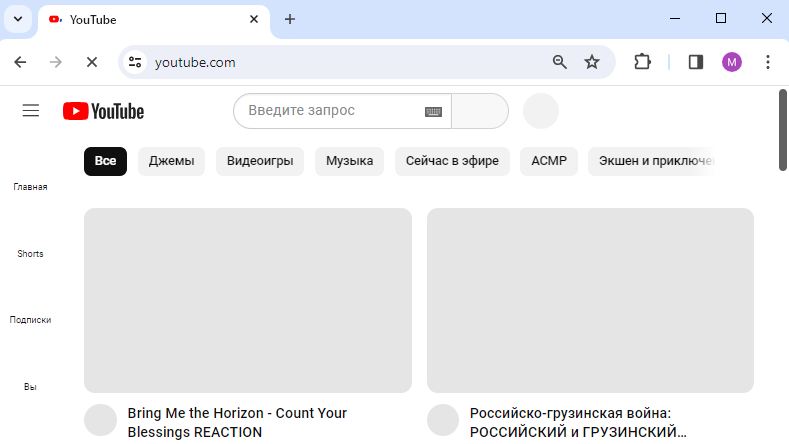Expand the tab search dropdown arrow
The image size is (789, 444).
(x=18, y=19)
